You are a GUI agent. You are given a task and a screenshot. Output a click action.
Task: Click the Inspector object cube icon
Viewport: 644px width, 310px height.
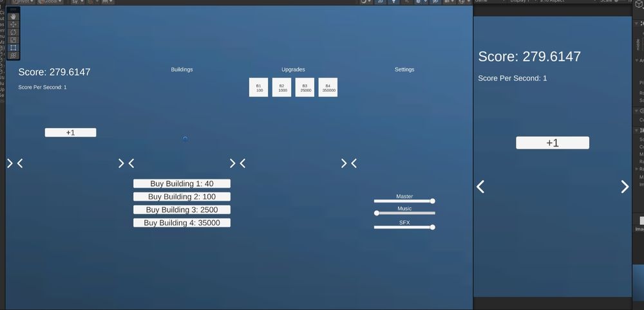(639, 3)
